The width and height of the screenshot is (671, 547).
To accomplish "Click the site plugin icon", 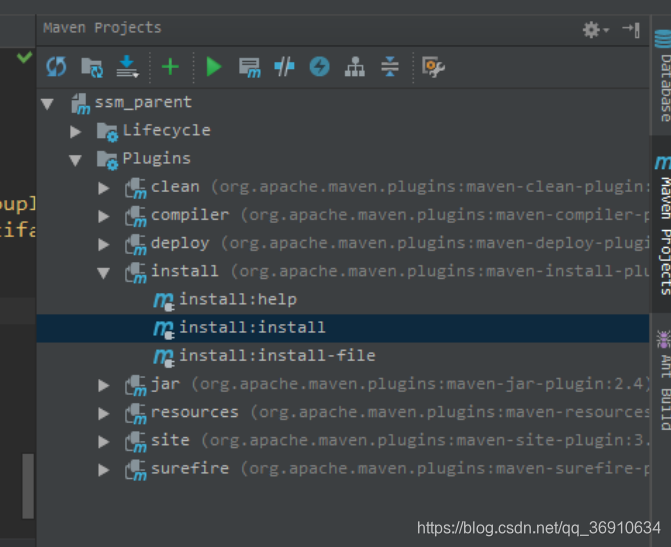I will pyautogui.click(x=136, y=442).
